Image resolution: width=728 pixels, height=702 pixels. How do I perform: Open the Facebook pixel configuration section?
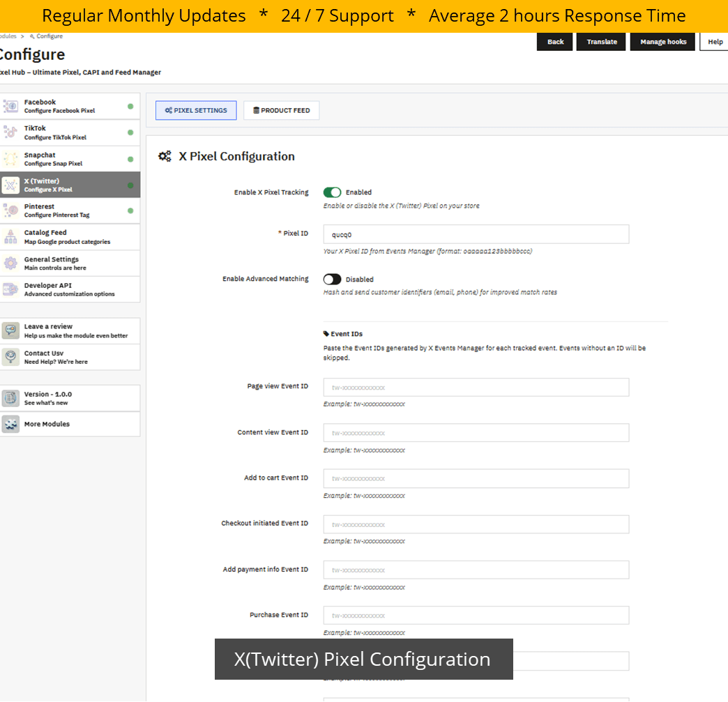pos(70,107)
